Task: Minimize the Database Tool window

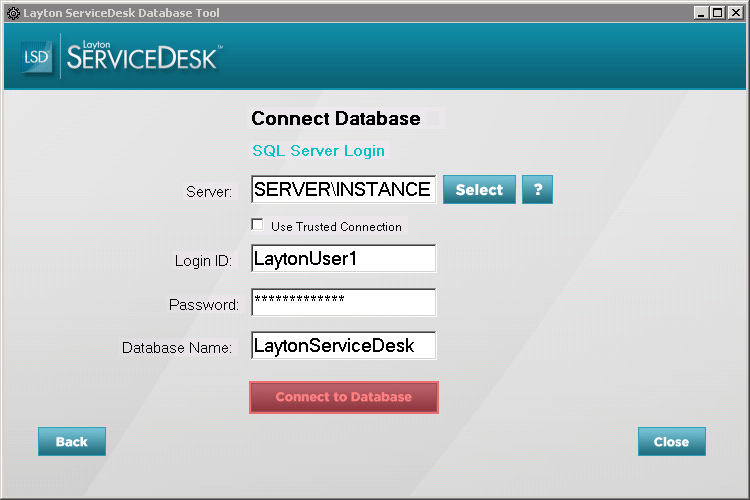Action: click(x=701, y=13)
